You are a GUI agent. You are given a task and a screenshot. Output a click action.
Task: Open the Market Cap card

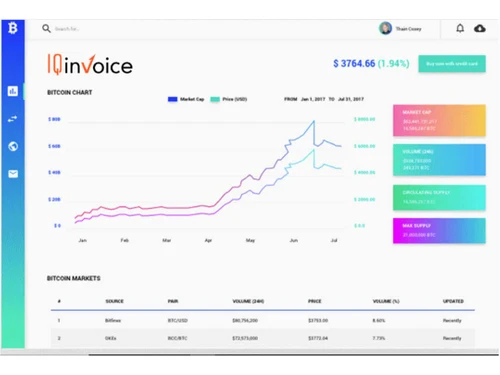(x=439, y=120)
